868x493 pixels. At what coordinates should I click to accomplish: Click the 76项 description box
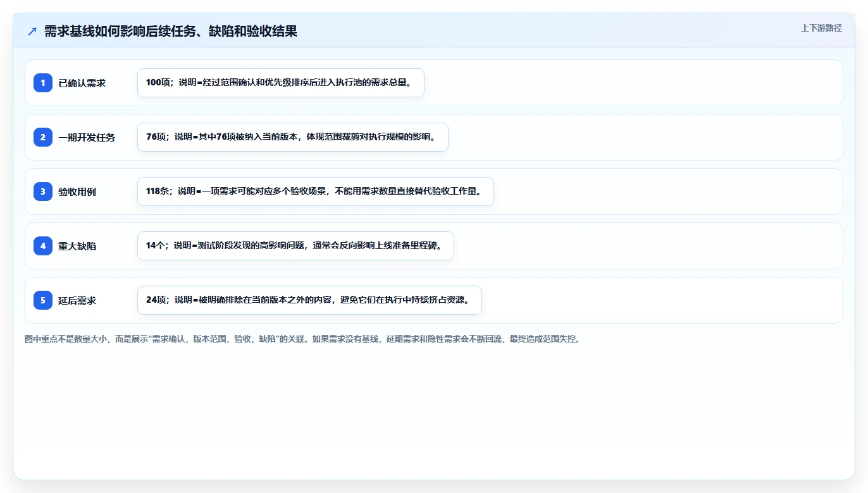[293, 137]
